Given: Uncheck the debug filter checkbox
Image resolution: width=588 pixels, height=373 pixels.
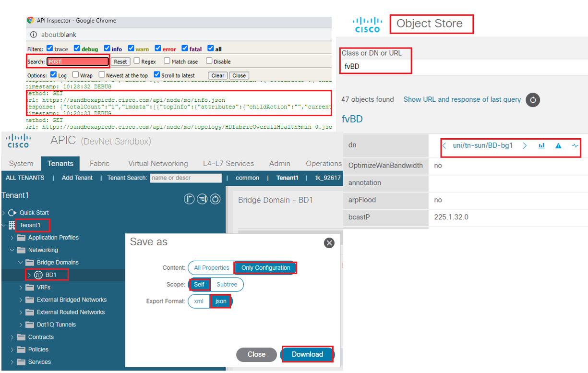Looking at the screenshot, I should click(77, 48).
